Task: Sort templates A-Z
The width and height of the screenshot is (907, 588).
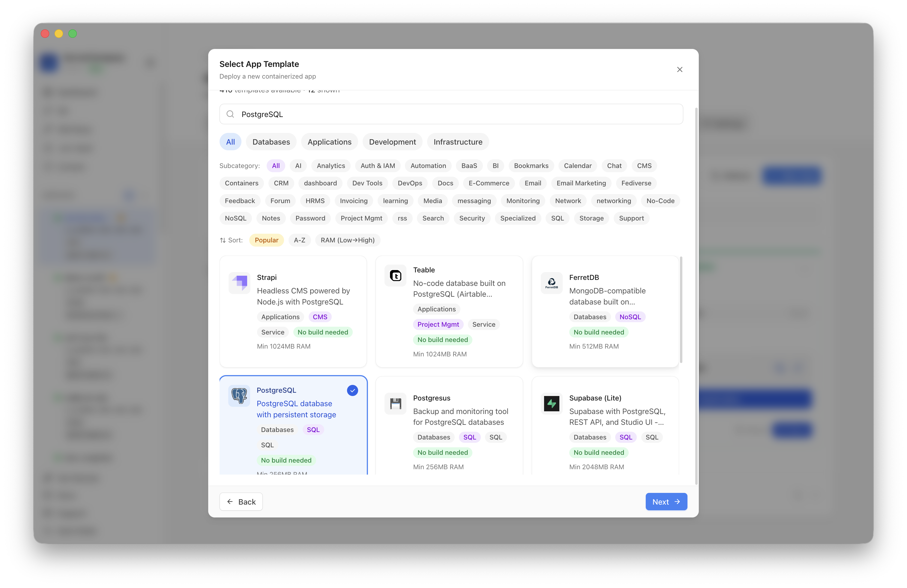Action: [299, 240]
